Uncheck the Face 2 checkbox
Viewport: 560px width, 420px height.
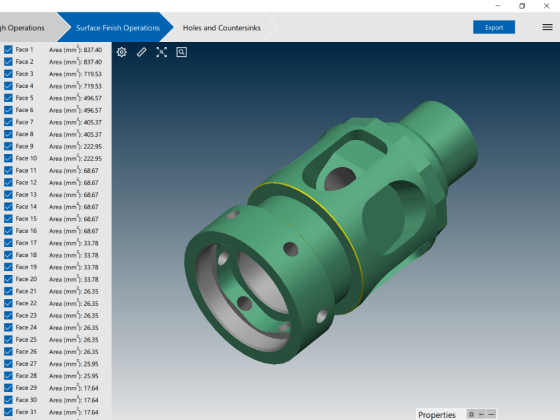(8, 62)
